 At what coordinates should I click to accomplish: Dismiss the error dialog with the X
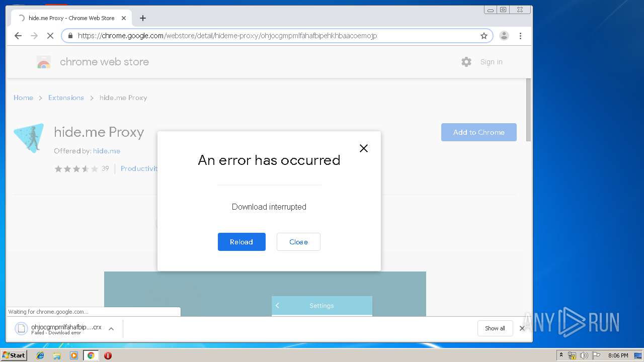(364, 148)
